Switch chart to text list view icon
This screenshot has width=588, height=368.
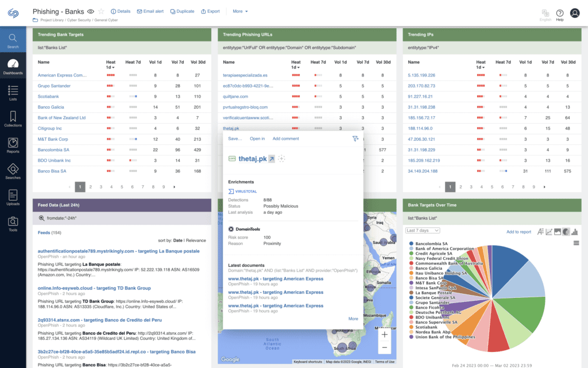point(540,232)
